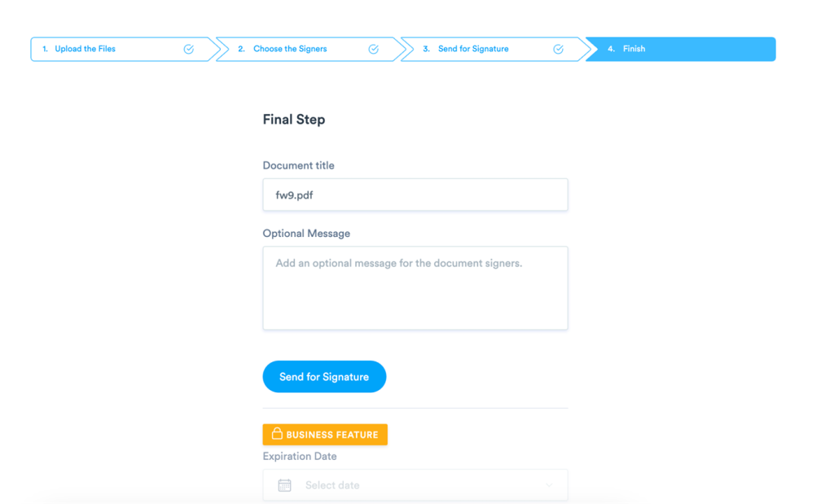Viewport: 834px width, 504px height.
Task: Expand the Expiration Date picker
Action: coord(415,484)
